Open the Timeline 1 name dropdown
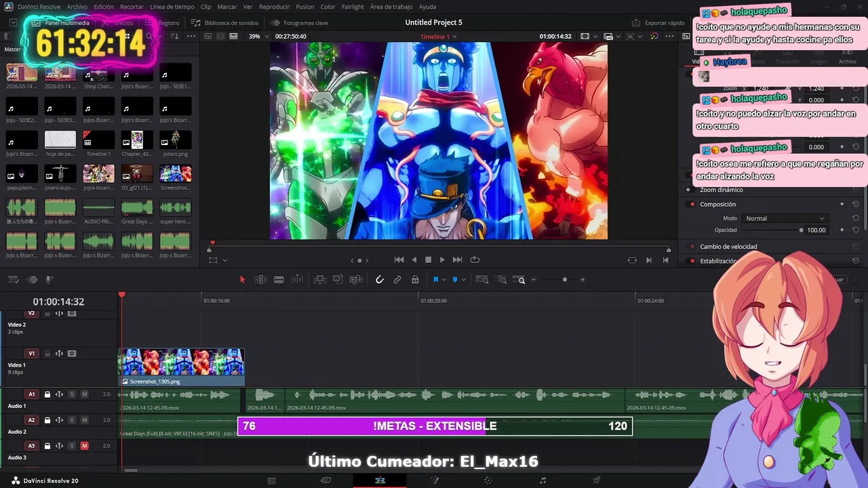Viewport: 868px width, 488px height. point(438,37)
